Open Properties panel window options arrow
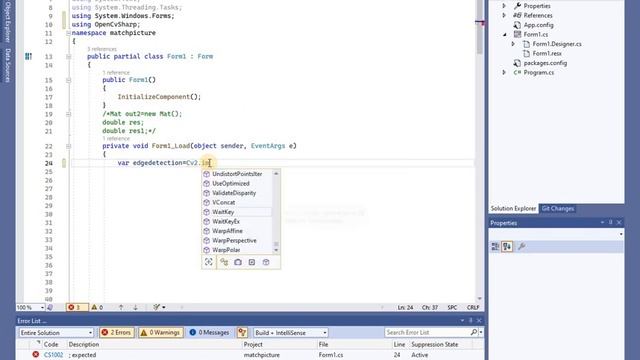 point(602,222)
